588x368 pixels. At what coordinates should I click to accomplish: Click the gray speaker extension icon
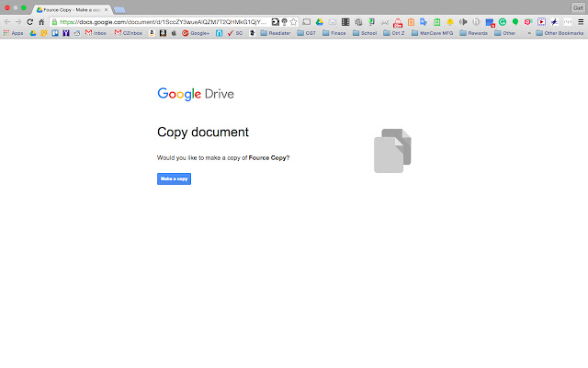(x=463, y=22)
